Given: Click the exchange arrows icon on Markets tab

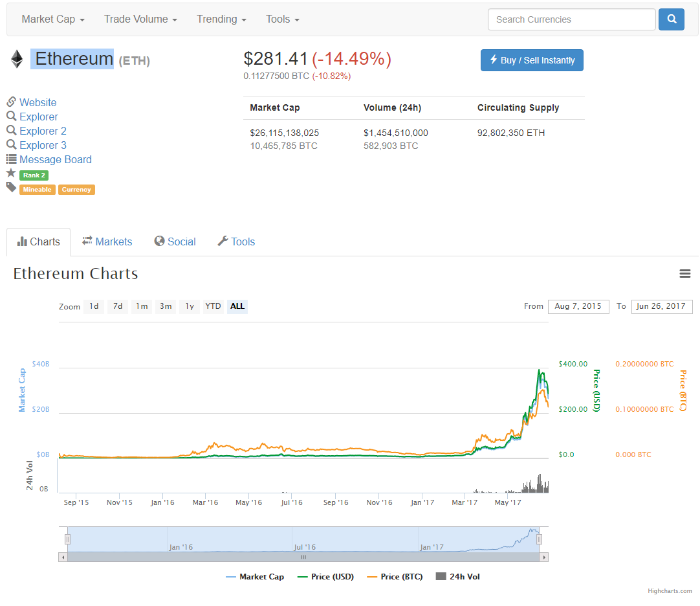Looking at the screenshot, I should (87, 241).
